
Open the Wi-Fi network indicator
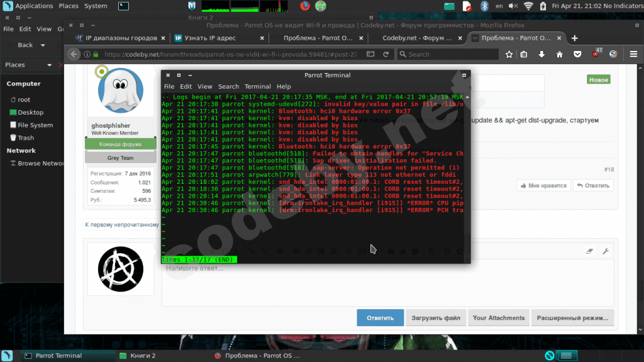coord(528,6)
